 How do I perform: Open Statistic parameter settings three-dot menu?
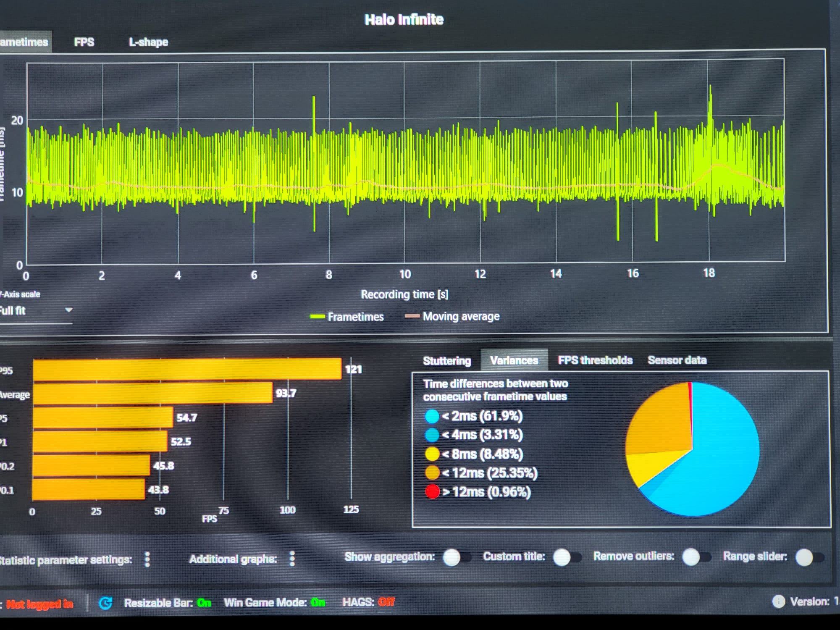tap(147, 559)
